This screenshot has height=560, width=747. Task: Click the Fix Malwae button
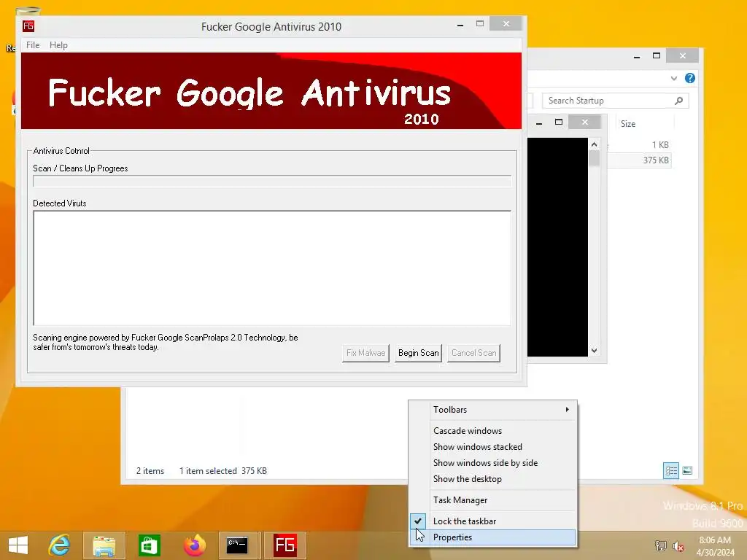[366, 353]
